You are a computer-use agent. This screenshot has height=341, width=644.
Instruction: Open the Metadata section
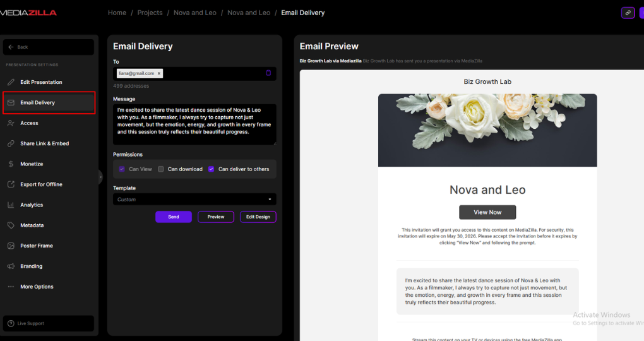point(49,225)
